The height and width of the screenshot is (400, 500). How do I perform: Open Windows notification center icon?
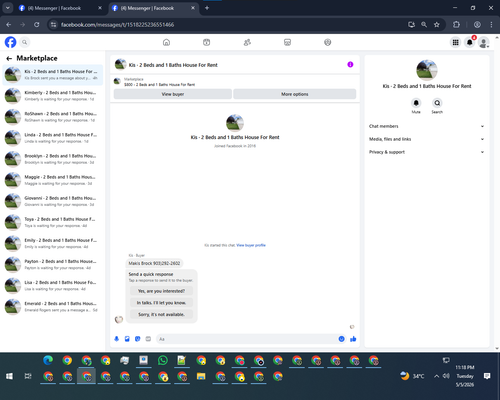click(487, 376)
